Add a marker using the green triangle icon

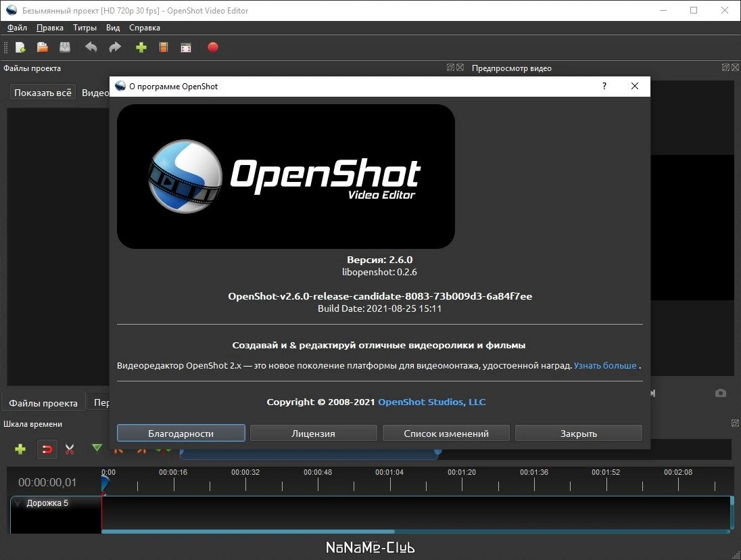coord(97,448)
